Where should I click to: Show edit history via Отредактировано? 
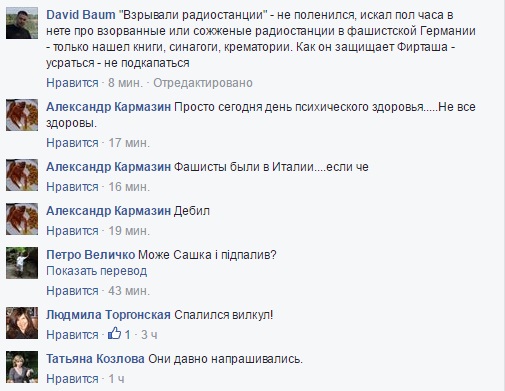[x=203, y=83]
